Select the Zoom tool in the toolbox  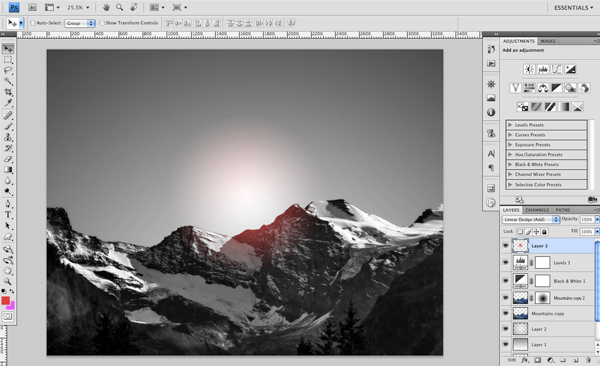coord(8,282)
